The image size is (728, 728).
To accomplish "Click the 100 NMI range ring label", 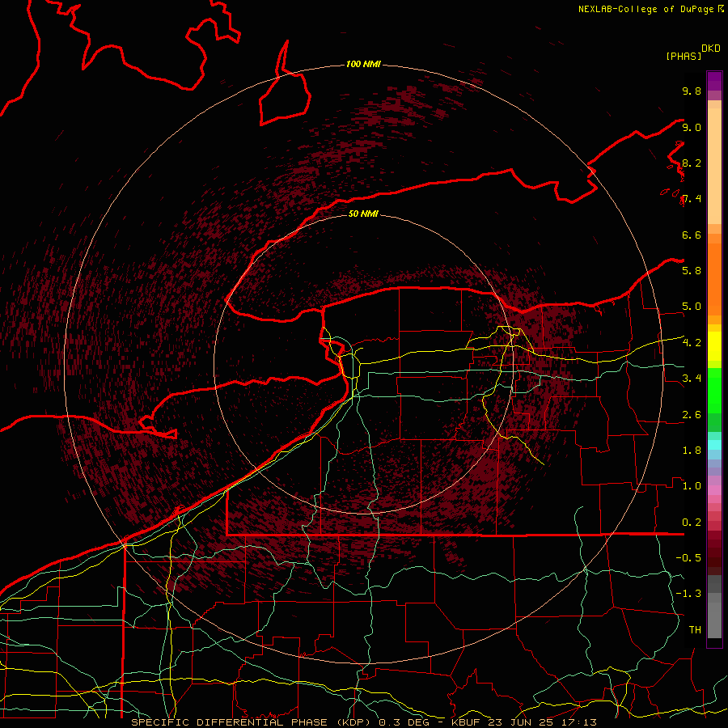I will [363, 64].
